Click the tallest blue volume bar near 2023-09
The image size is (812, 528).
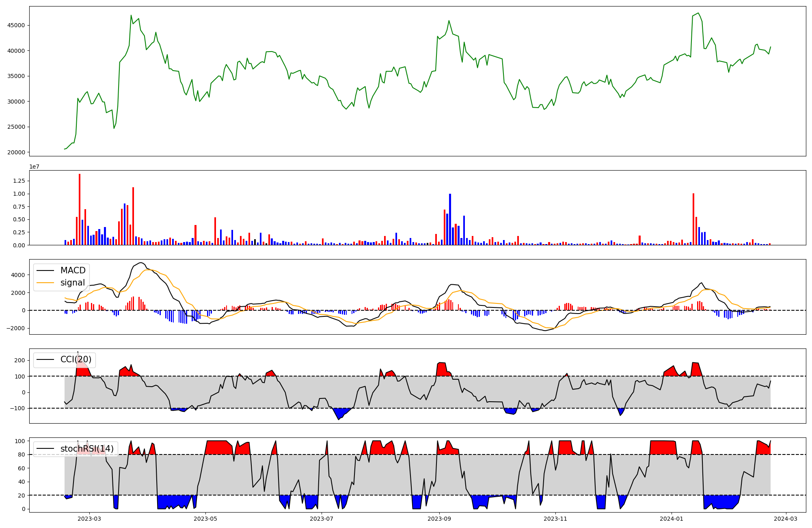coord(450,219)
